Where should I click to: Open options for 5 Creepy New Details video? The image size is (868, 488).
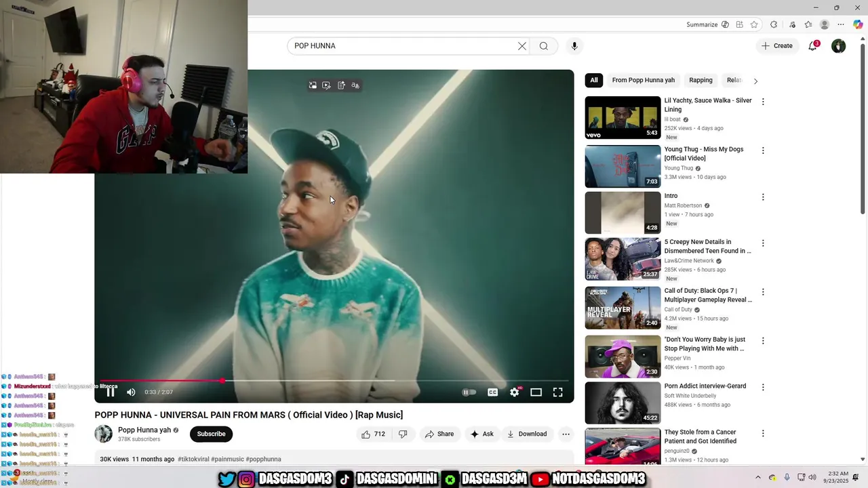click(x=763, y=243)
